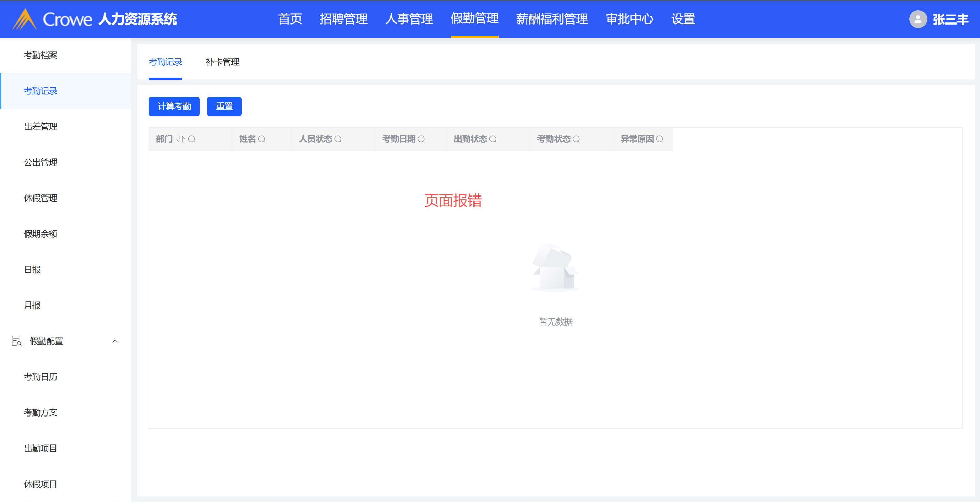Open 薪酬福利管理 in top navigation

[x=552, y=19]
